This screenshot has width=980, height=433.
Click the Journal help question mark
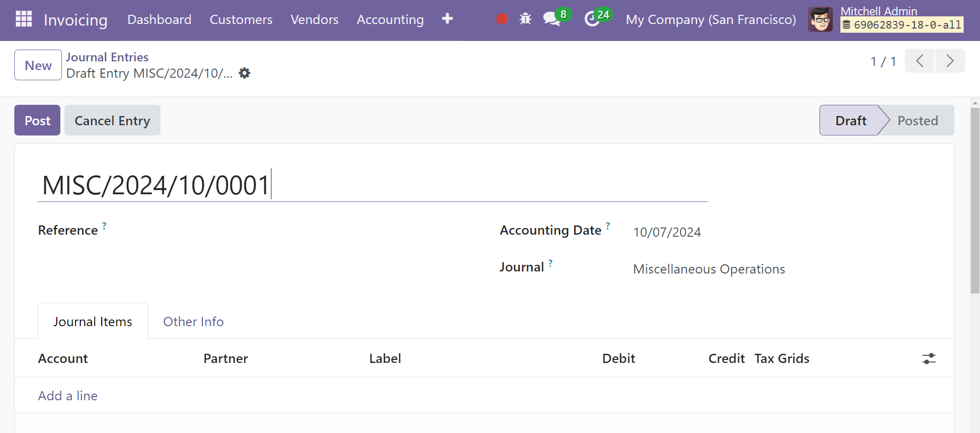[551, 263]
